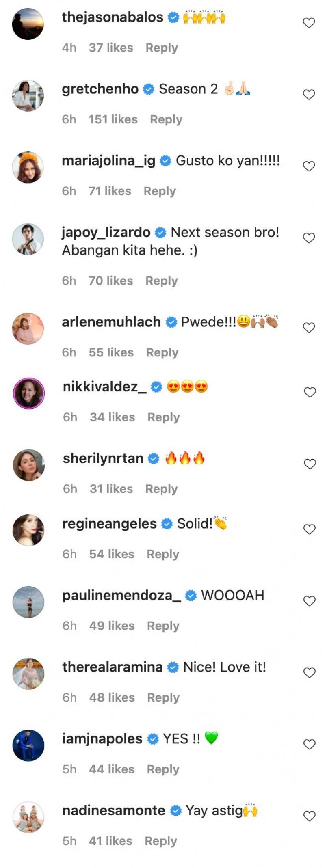Open the japoy_lizardo username profile link
The image size is (325, 868).
click(106, 232)
